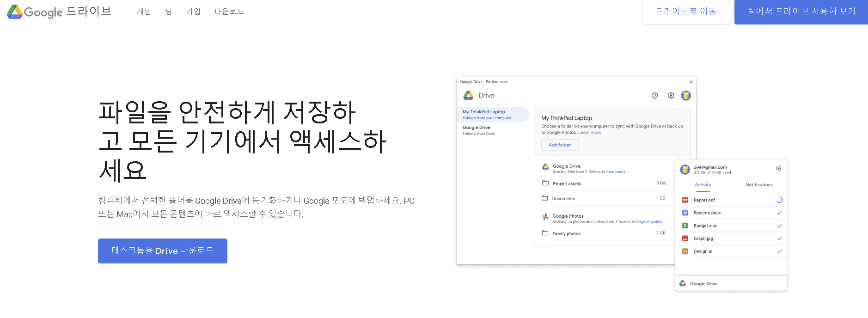Screen dimensions: 868x318
Task: Open the gear icon in the activity popup
Action: pos(778,169)
